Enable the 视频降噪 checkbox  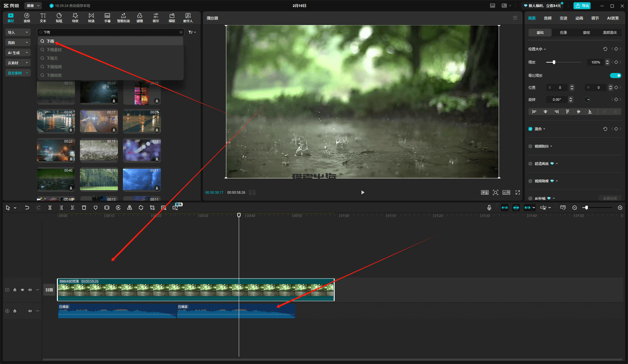coord(530,181)
